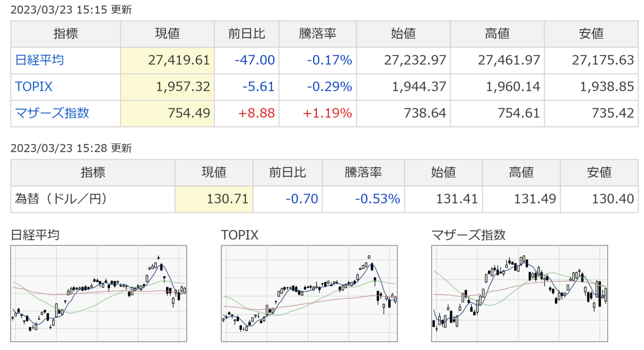Image resolution: width=644 pixels, height=350 pixels.
Task: Click the 高値 header in forex table
Action: point(521,173)
